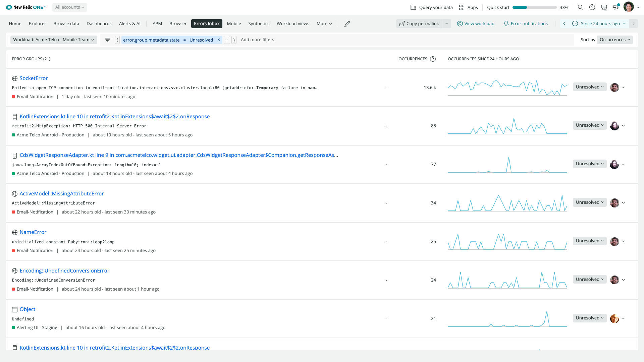The height and width of the screenshot is (362, 644).
Task: Change SocketError status using its Unresolved dropdown
Action: (589, 87)
